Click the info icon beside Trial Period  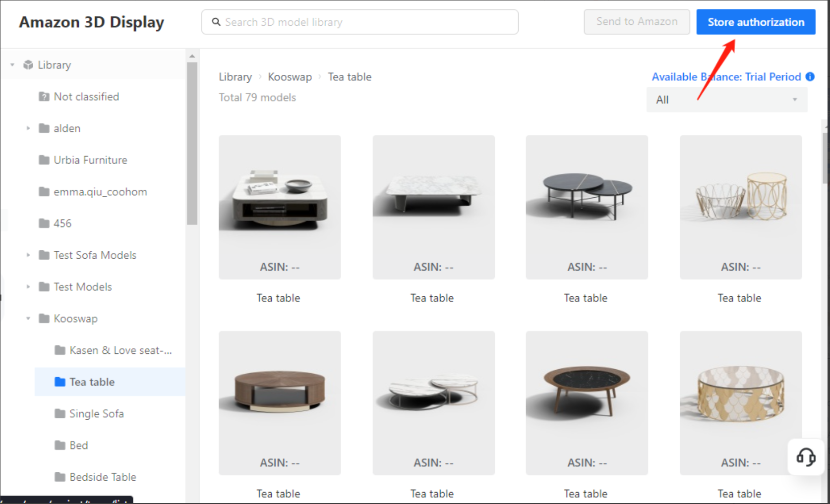click(810, 77)
